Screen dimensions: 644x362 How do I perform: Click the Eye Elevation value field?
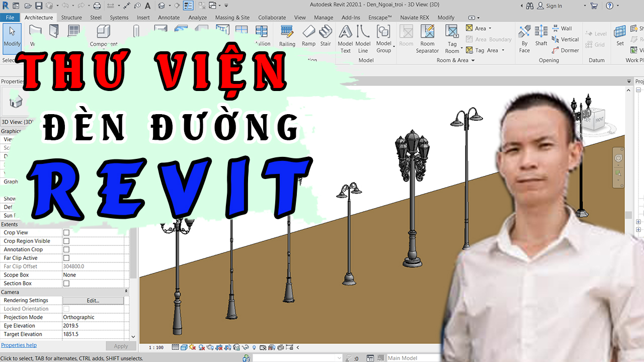(93, 326)
